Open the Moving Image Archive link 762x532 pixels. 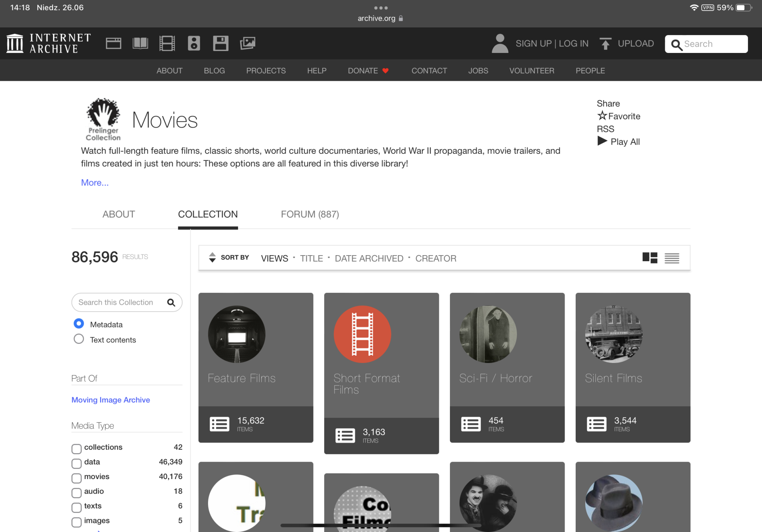[x=110, y=400]
